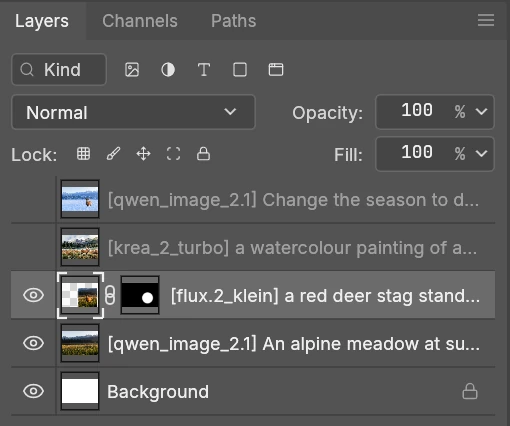Click the white Background layer thumbnail
Image resolution: width=510 pixels, height=426 pixels.
[x=80, y=391]
